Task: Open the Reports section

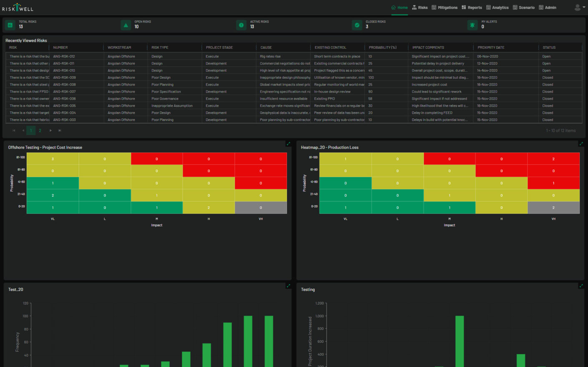Action: tap(472, 8)
